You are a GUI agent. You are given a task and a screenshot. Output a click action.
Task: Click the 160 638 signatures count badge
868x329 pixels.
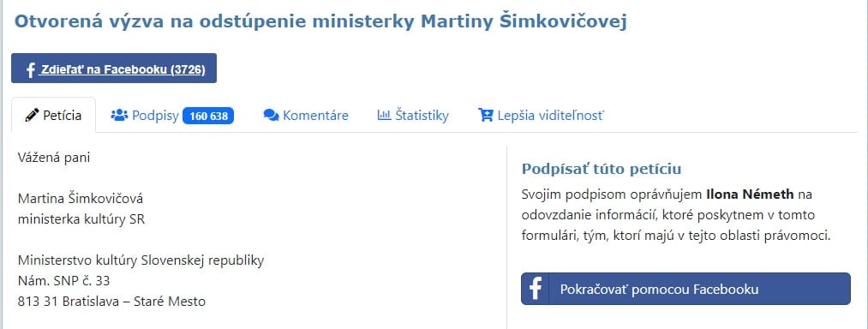pos(208,116)
